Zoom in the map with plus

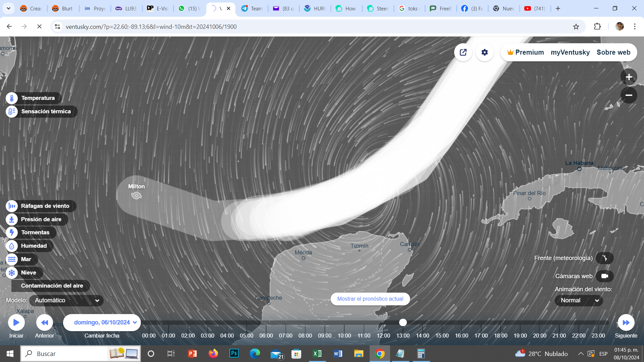(x=629, y=77)
